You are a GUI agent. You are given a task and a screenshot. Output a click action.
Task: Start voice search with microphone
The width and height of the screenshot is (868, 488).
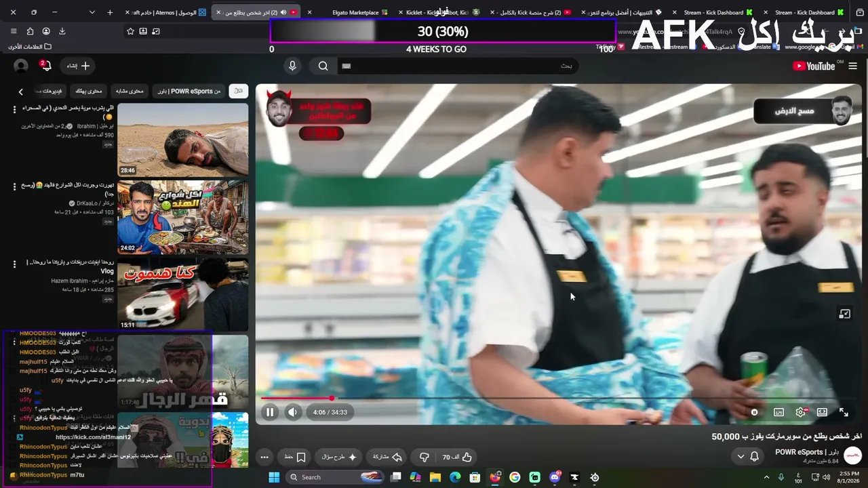point(292,66)
